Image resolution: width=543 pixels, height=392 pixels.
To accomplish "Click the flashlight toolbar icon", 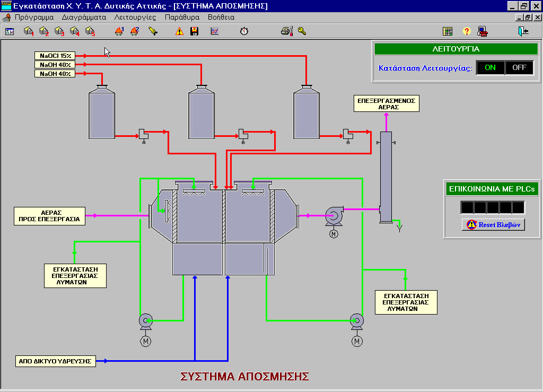I will (153, 31).
